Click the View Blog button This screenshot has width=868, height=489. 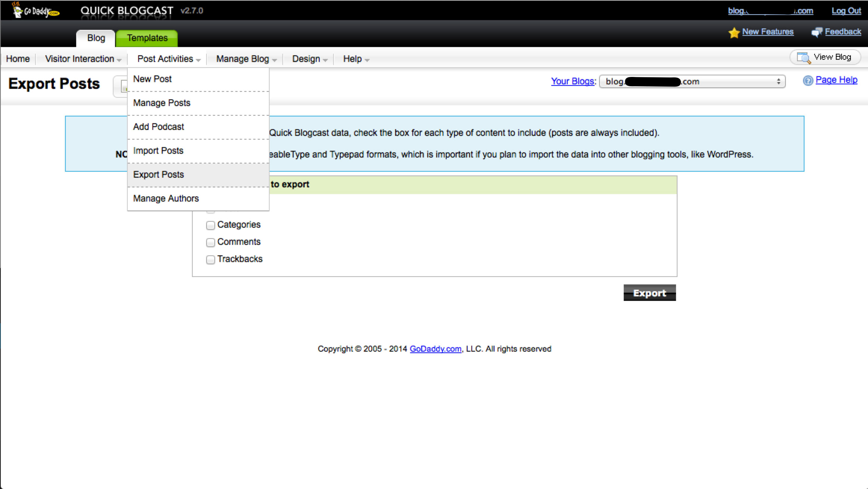pos(825,57)
